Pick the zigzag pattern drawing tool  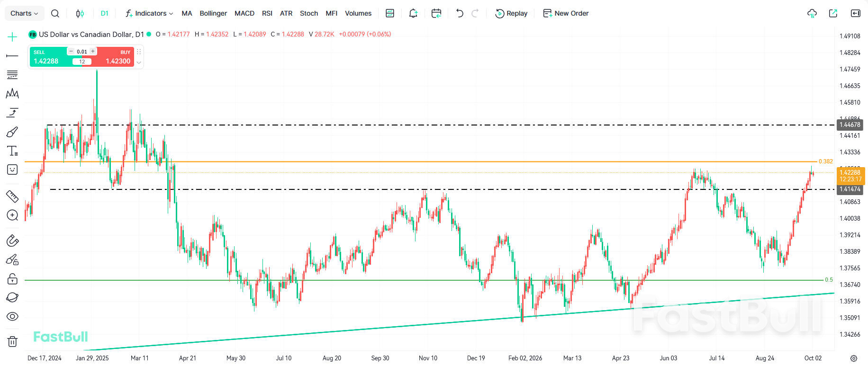pos(12,94)
